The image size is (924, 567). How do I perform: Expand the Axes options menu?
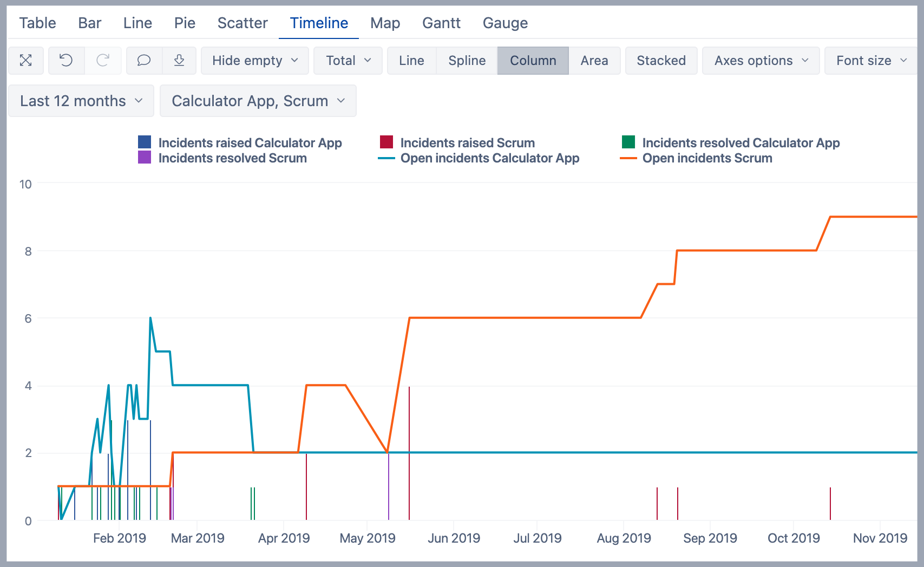tap(761, 61)
